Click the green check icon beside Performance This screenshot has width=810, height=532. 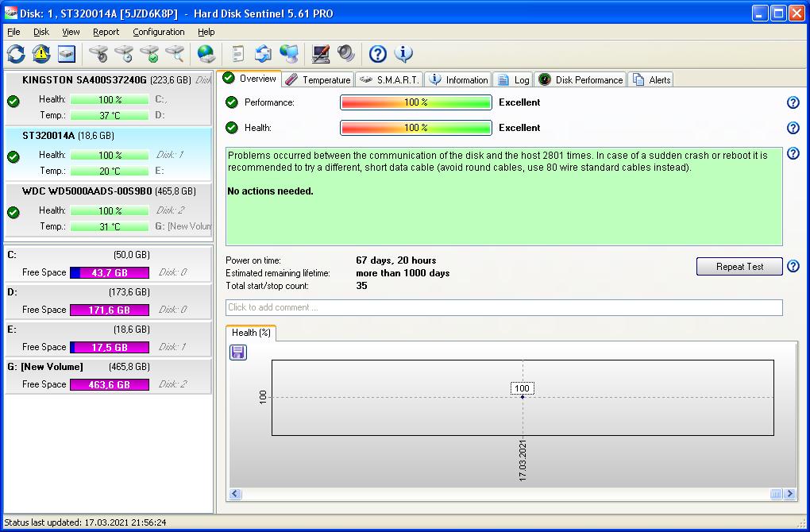pyautogui.click(x=231, y=102)
